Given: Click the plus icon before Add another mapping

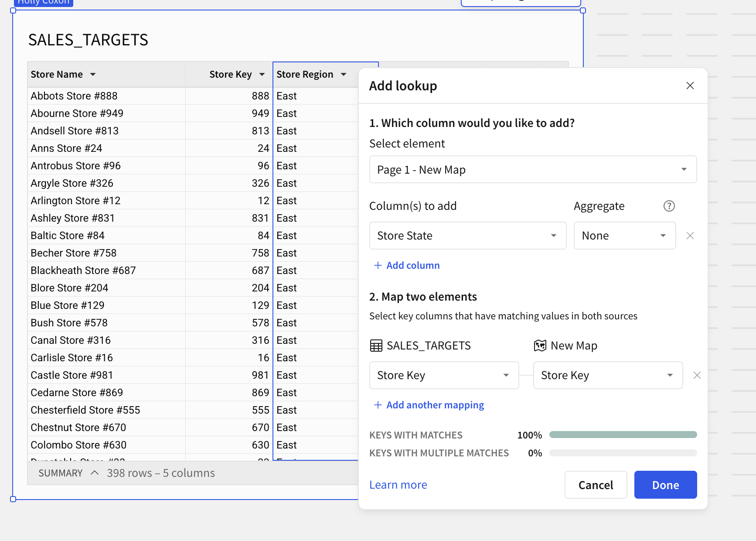Looking at the screenshot, I should coord(378,405).
